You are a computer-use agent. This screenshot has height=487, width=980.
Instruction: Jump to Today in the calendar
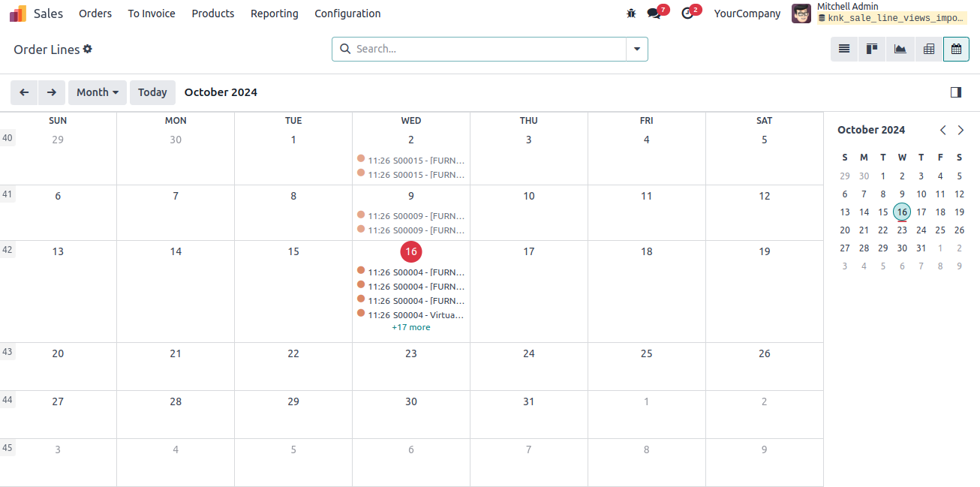click(x=152, y=92)
